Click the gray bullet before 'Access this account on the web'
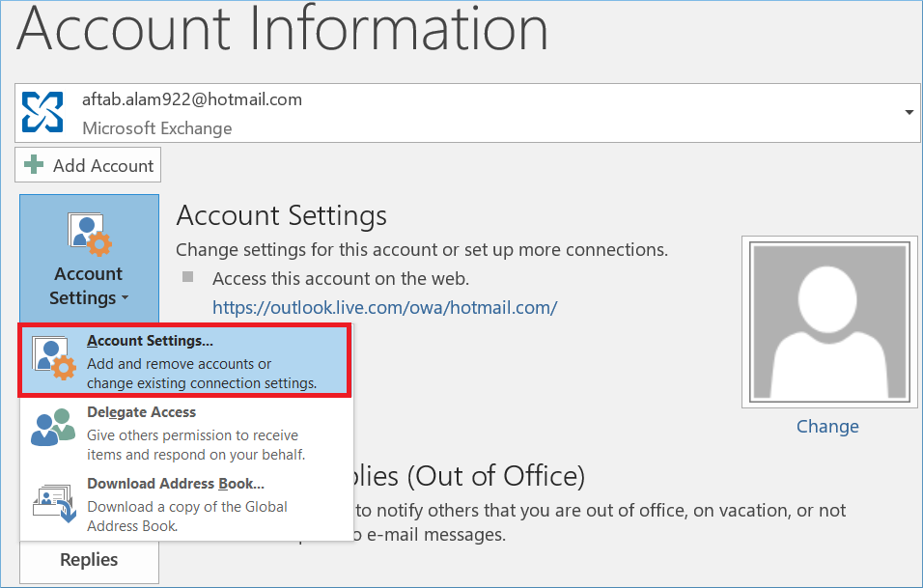The height and width of the screenshot is (588, 923). tap(187, 277)
